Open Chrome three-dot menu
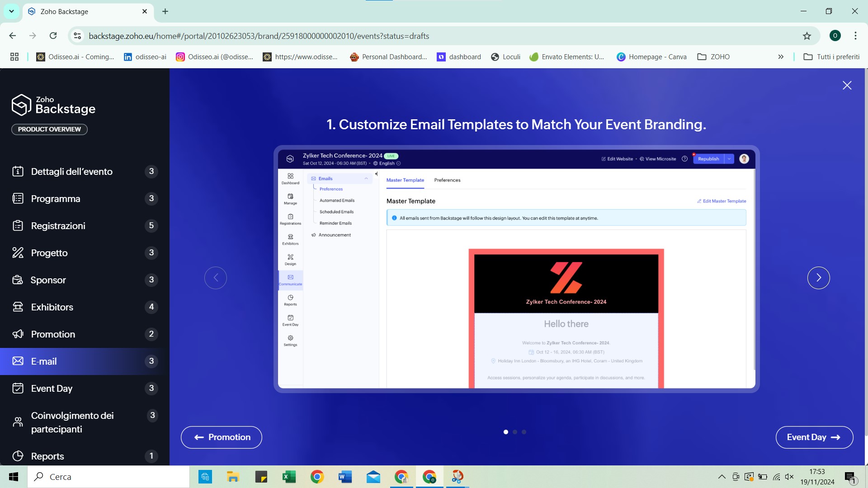This screenshot has height=488, width=868. pos(855,36)
